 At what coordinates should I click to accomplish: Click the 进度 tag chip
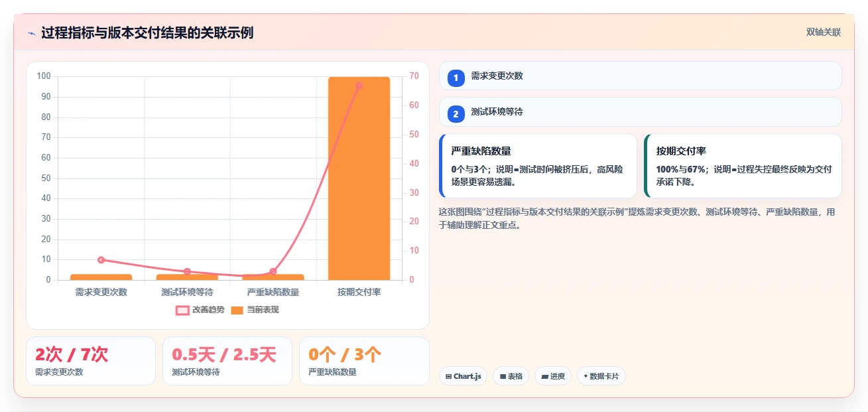(553, 376)
